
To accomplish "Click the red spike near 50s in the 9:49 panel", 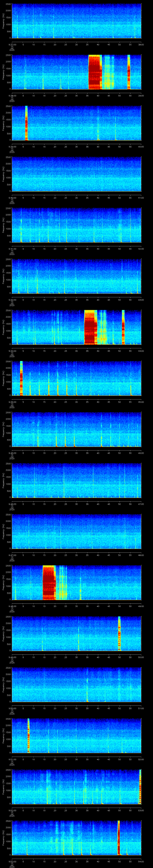I will [x=119, y=634].
